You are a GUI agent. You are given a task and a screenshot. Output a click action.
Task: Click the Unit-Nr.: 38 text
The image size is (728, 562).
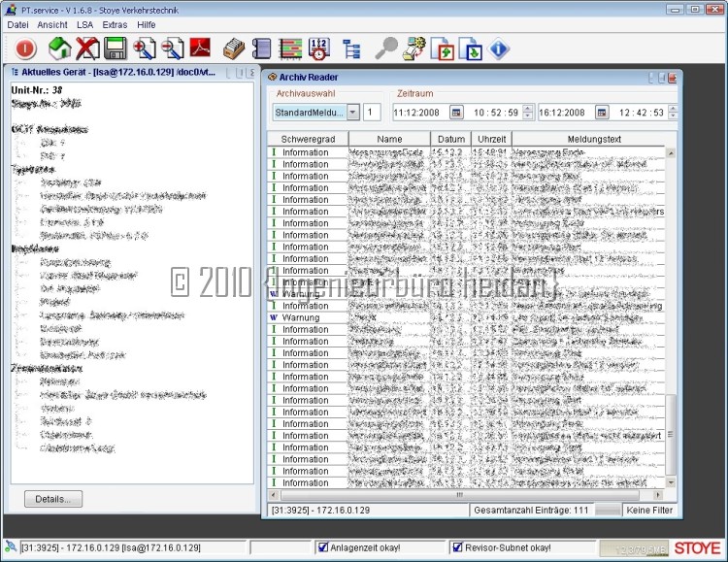coord(37,90)
